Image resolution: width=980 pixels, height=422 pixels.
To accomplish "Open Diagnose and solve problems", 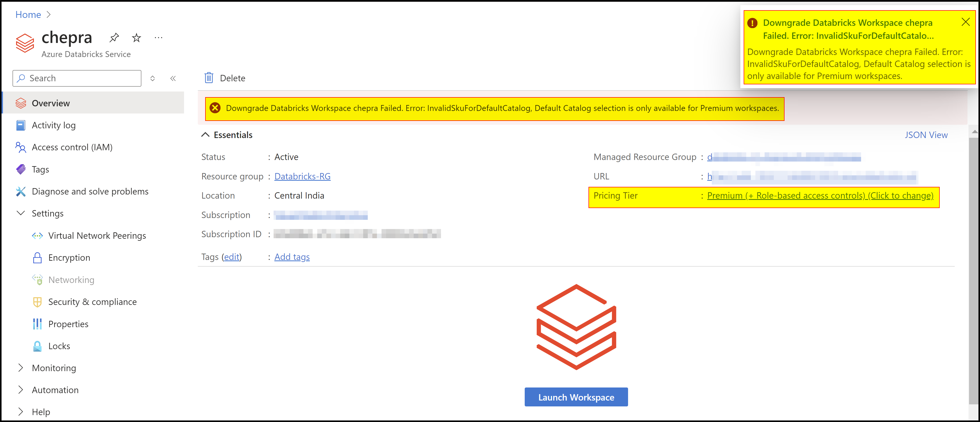I will click(90, 191).
